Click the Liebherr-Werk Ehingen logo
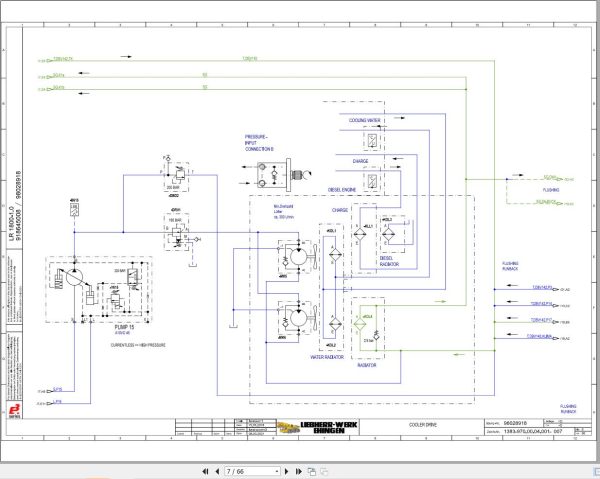Image resolution: width=600 pixels, height=479 pixels. tap(318, 427)
